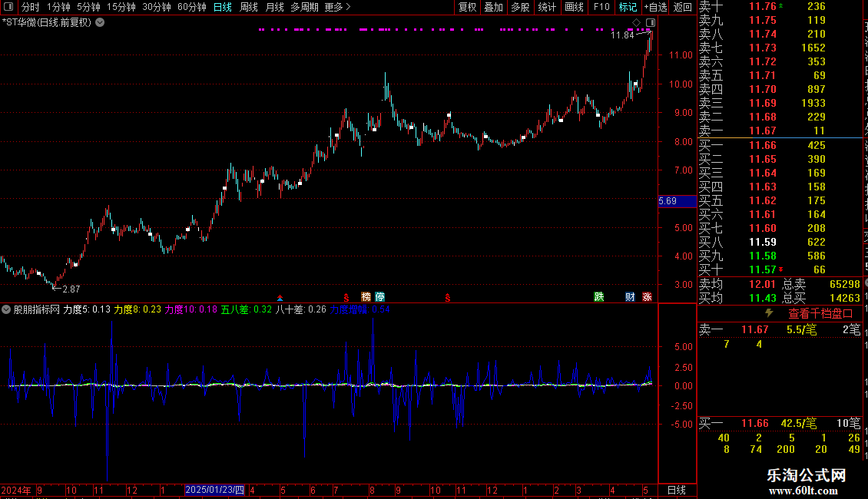This screenshot has width=868, height=499.
Task: Click the 多股 multi-stock button
Action: (x=520, y=7)
